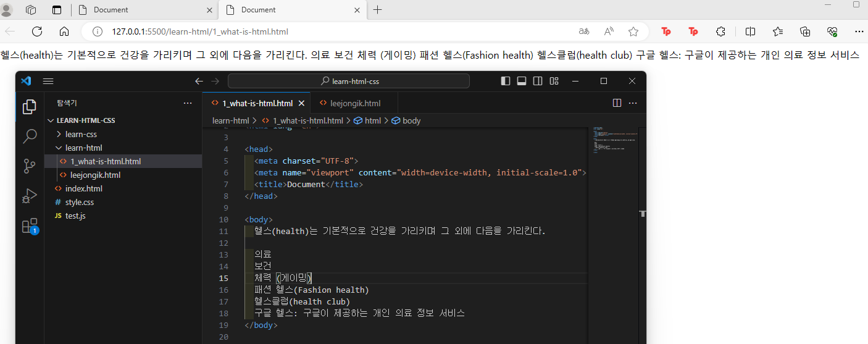
Task: Click line 15 text 체력 (게이밍)
Action: point(283,278)
